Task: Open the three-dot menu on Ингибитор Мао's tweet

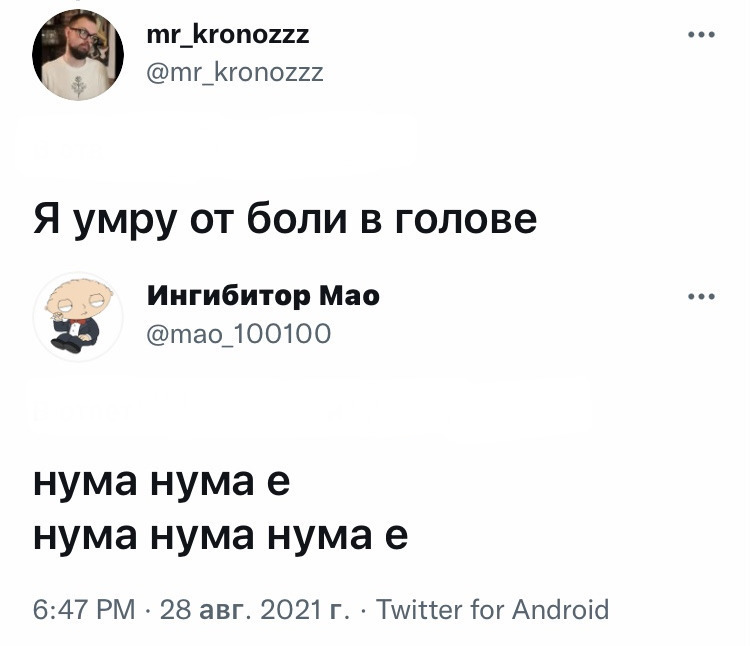Action: pyautogui.click(x=701, y=297)
